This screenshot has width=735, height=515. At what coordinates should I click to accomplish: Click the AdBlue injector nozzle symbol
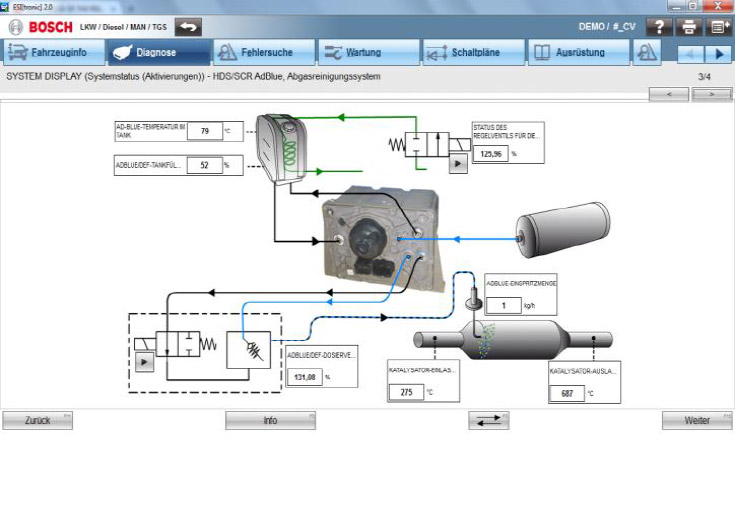point(474,301)
